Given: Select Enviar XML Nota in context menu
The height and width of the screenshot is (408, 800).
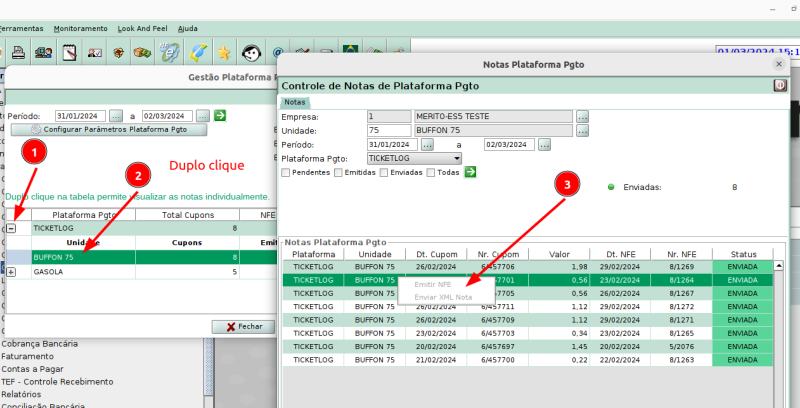Looking at the screenshot, I should point(444,297).
